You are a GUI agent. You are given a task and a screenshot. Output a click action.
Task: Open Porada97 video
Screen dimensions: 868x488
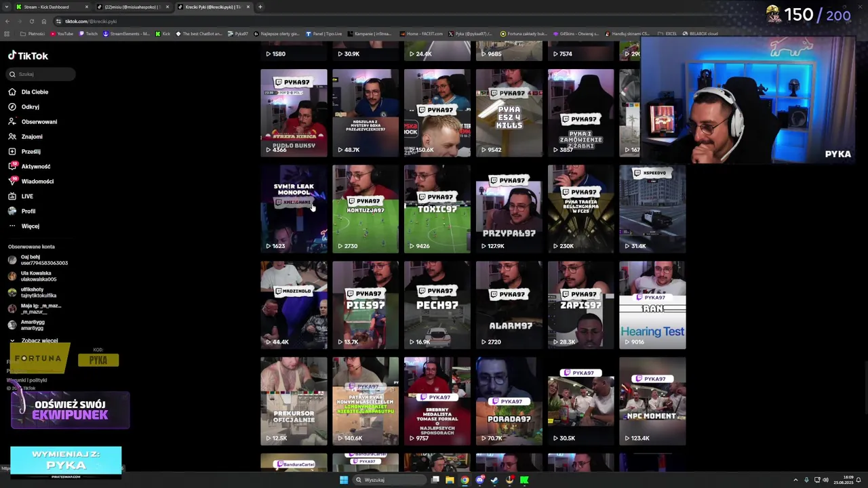coord(509,401)
